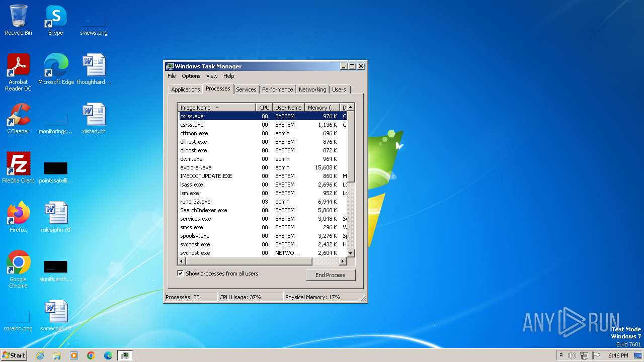Click horizontal scrollbar left arrow
The image size is (644, 362).
pos(182,261)
